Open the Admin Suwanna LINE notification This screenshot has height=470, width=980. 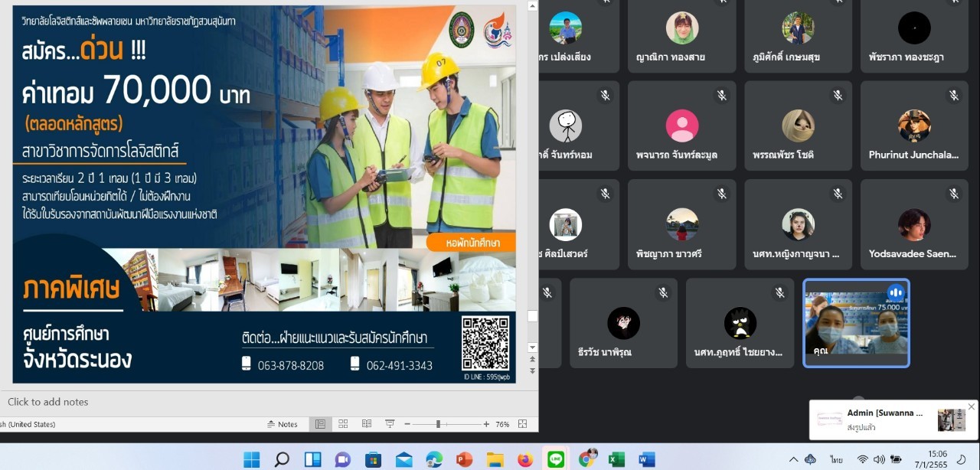(x=888, y=419)
